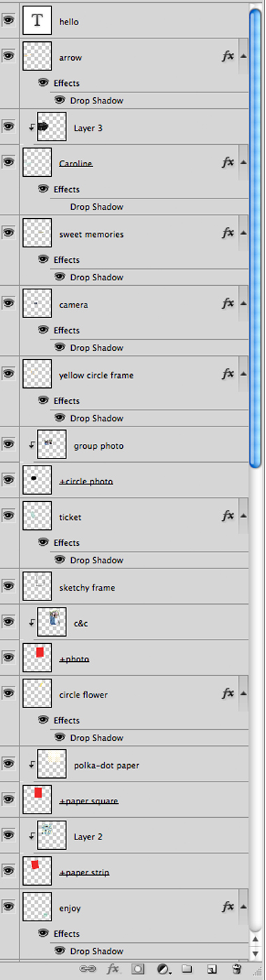Viewport: 266px width, 980px height.
Task: Create a new adjustment layer
Action: [163, 970]
